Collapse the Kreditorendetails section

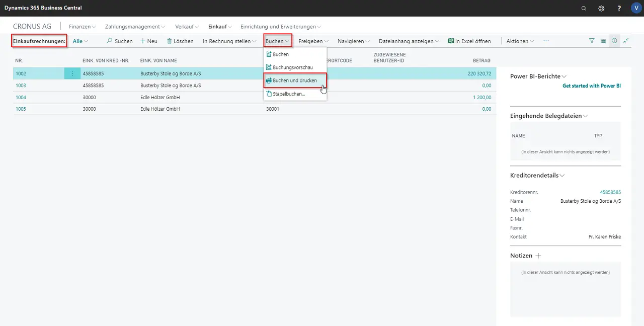(537, 176)
